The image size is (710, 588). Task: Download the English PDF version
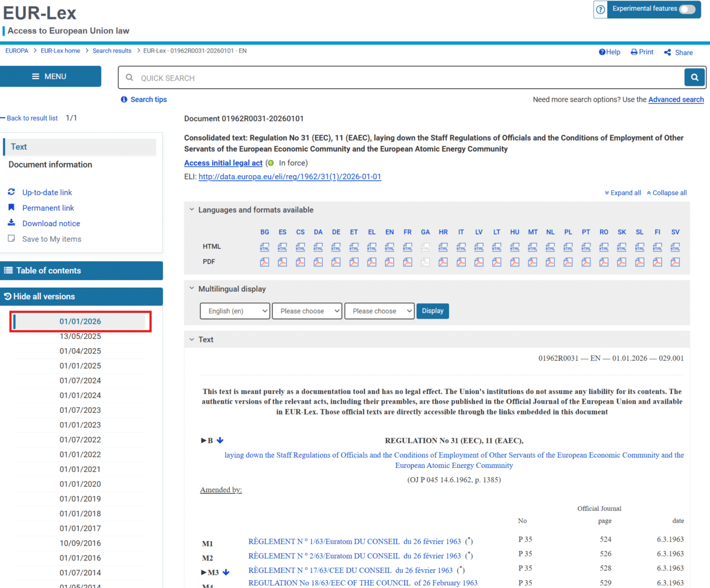tap(389, 261)
